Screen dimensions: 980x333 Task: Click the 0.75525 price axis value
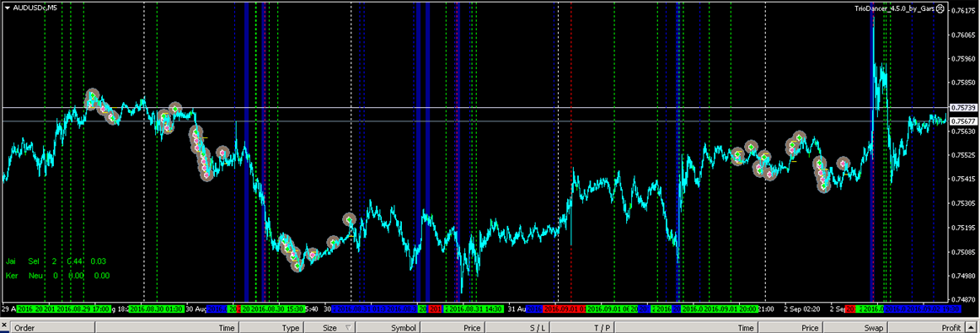(962, 156)
